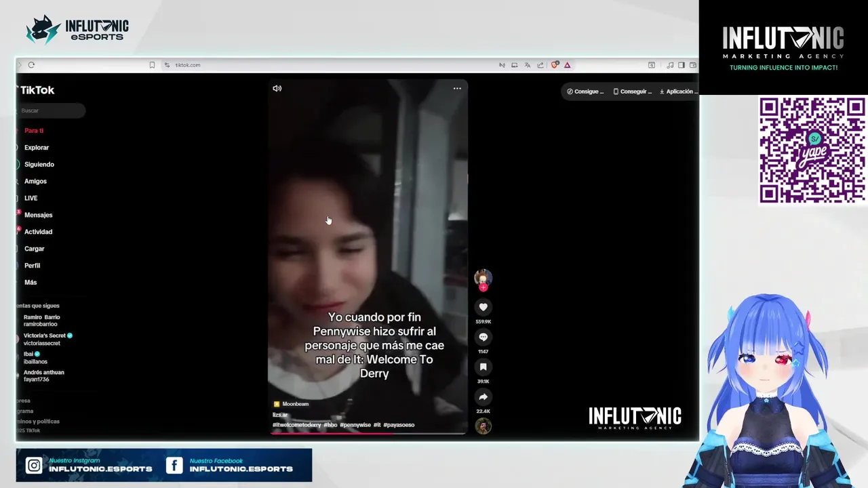
Task: Open the Victoria's Secret account
Action: click(x=47, y=339)
